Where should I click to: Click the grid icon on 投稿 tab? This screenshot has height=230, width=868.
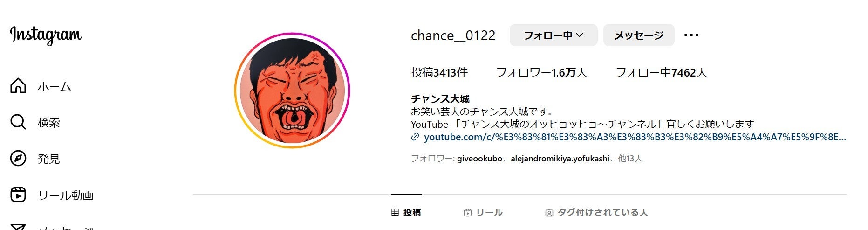point(395,212)
